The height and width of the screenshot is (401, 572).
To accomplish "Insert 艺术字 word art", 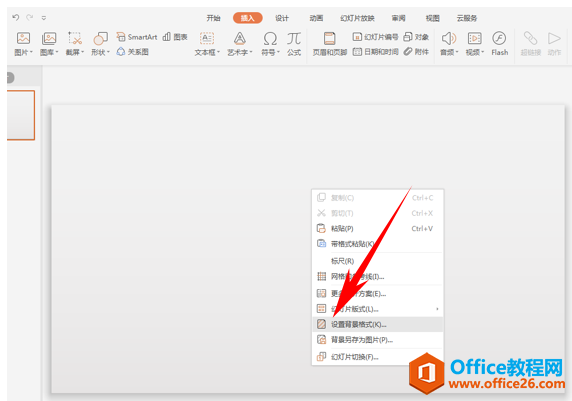I will pyautogui.click(x=240, y=43).
